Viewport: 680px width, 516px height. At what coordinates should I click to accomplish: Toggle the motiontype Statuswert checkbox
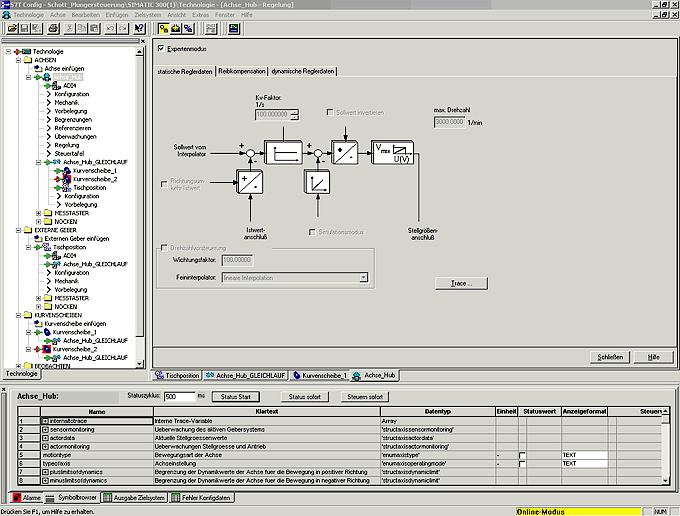(523, 455)
